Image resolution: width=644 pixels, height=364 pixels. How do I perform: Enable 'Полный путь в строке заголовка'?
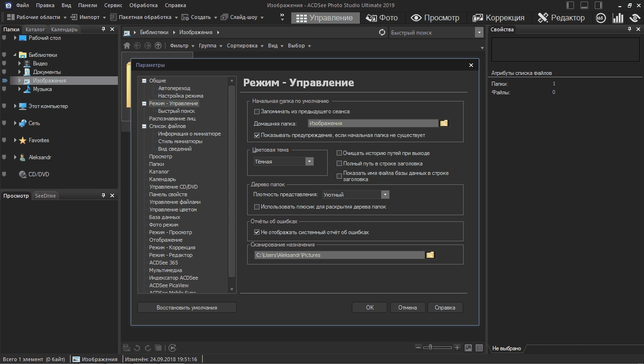pos(339,164)
